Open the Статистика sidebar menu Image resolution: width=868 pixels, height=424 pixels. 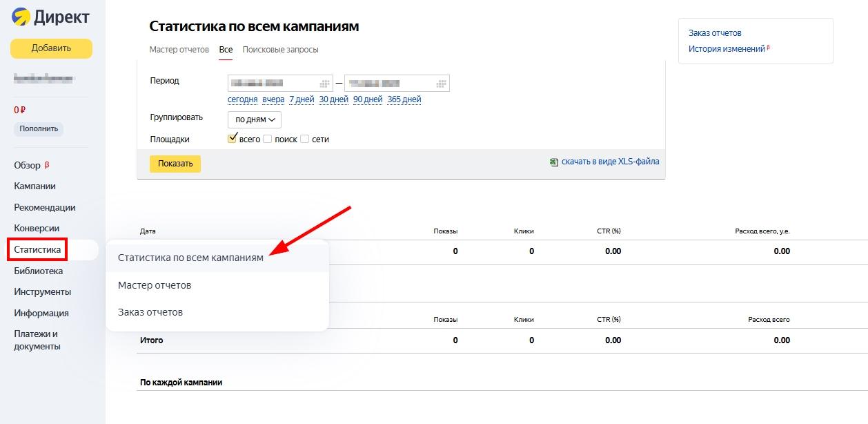tap(37, 249)
